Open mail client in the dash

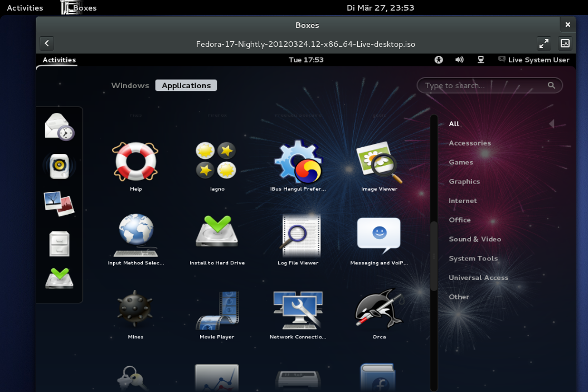point(59,127)
